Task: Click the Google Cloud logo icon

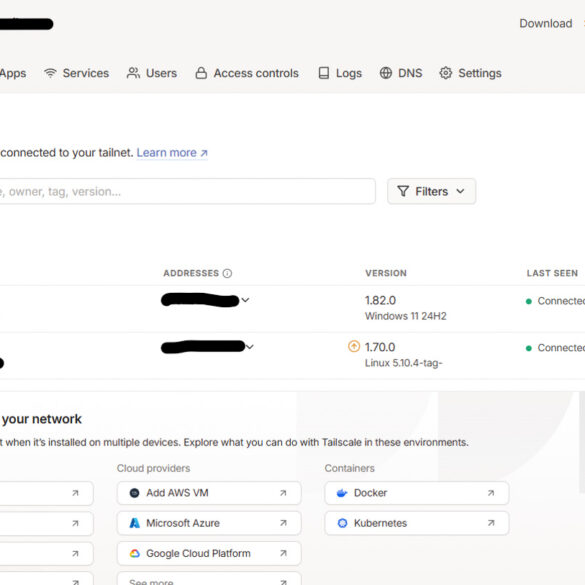Action: tap(134, 553)
